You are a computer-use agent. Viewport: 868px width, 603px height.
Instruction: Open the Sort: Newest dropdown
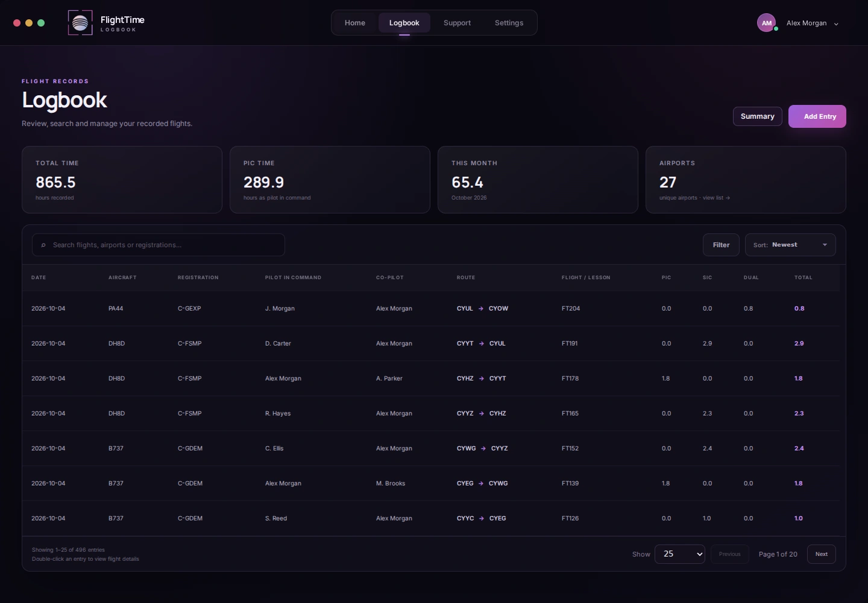[x=790, y=245]
